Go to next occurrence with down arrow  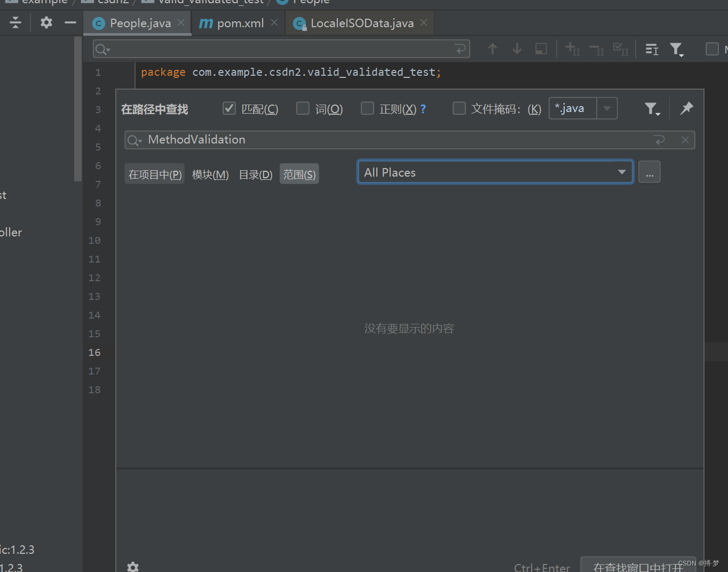[x=517, y=49]
